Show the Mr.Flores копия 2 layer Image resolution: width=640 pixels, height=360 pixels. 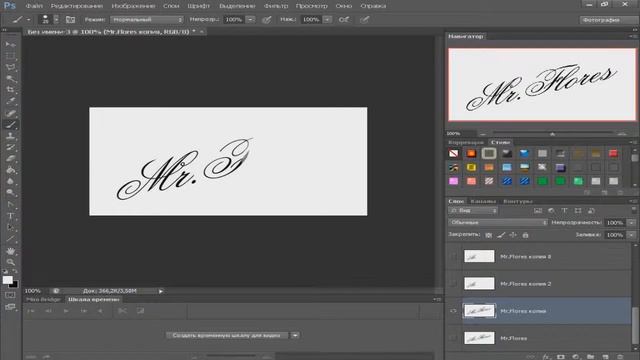pos(453,283)
